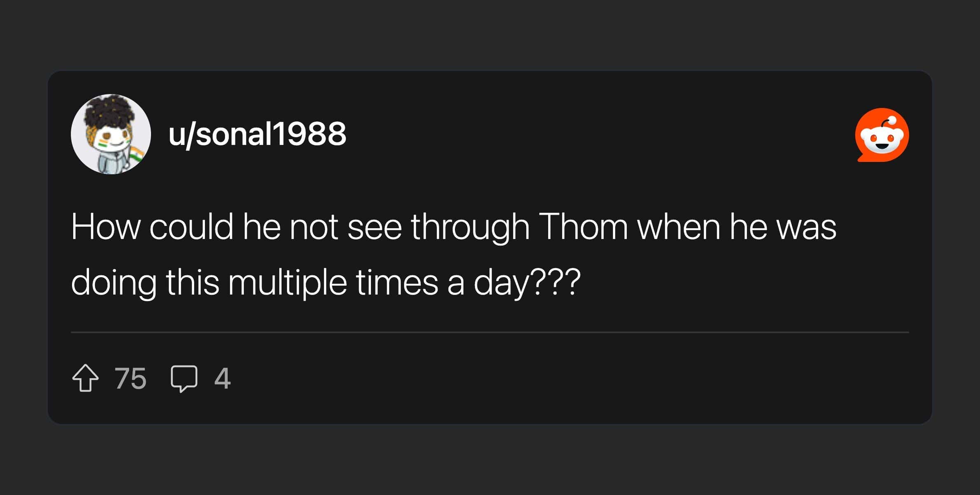980x495 pixels.
Task: Click the upvote count 75
Action: [x=130, y=378]
